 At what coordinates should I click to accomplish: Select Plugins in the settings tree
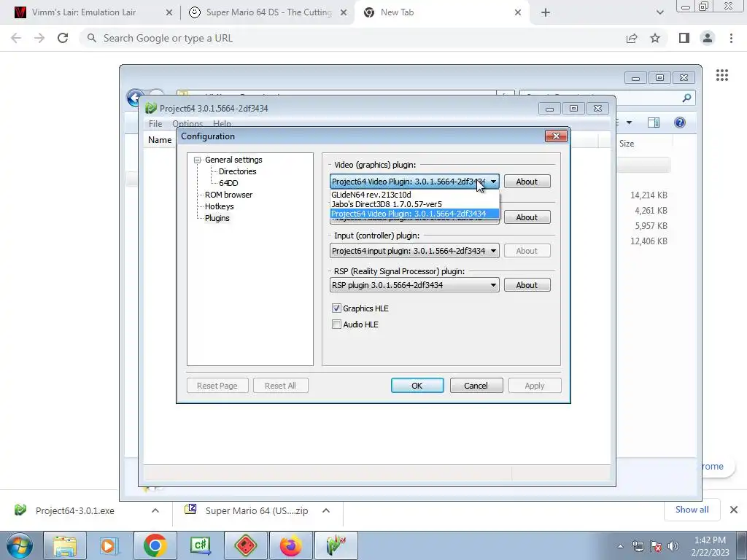coord(217,218)
